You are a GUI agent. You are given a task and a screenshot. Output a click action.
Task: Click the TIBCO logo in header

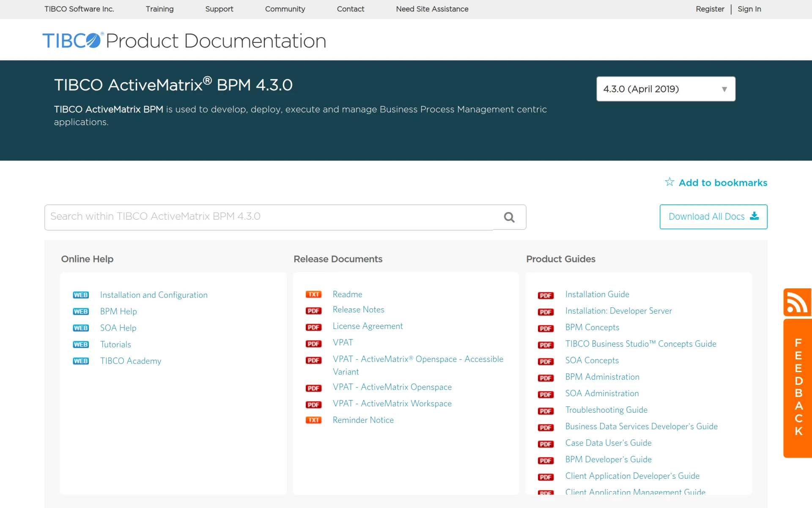click(72, 41)
